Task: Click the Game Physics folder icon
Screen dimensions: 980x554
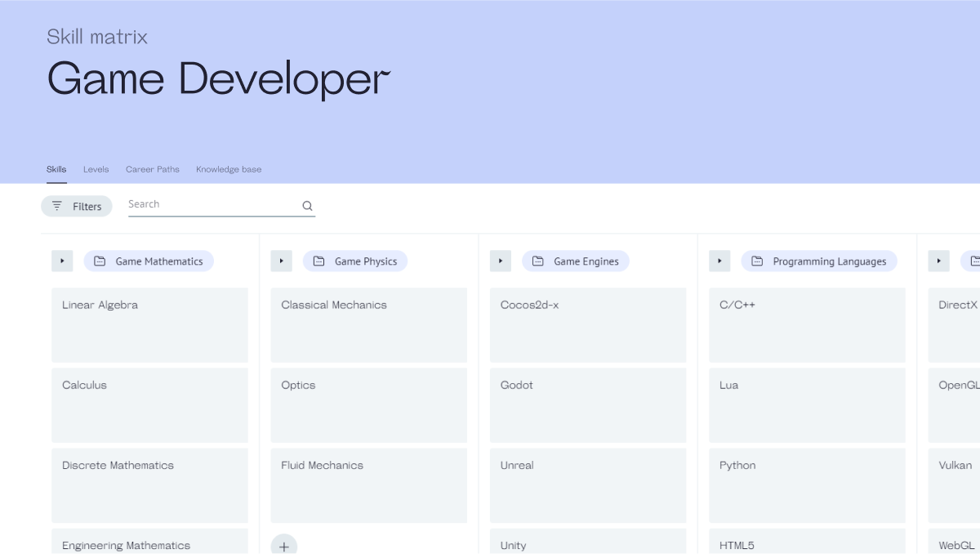Action: (318, 261)
